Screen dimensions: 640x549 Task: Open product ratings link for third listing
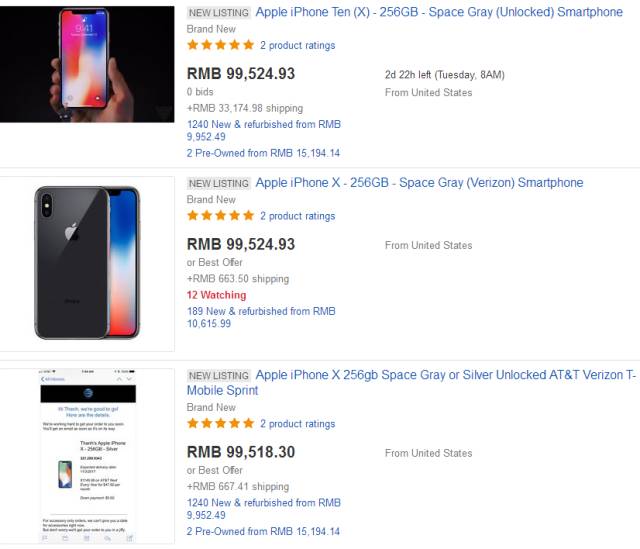click(297, 424)
